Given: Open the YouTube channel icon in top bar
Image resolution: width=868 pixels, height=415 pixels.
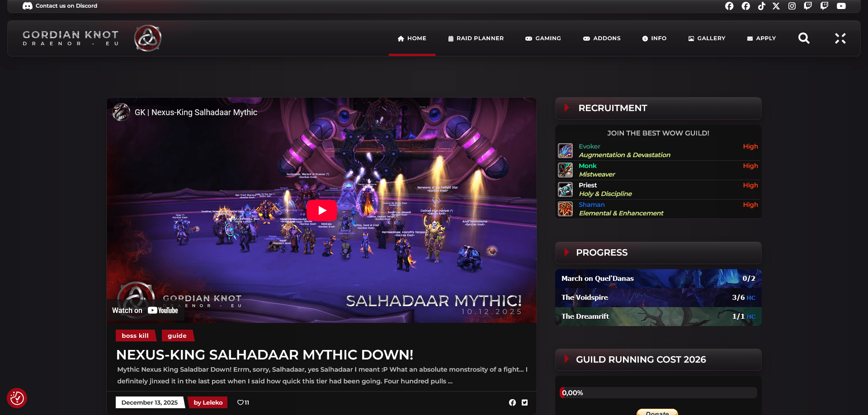Looking at the screenshot, I should pos(841,6).
